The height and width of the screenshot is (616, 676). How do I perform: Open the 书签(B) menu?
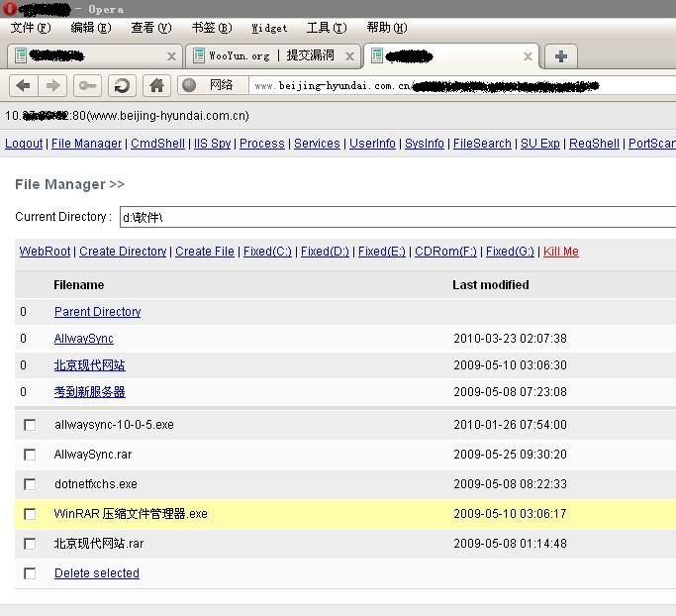point(212,28)
